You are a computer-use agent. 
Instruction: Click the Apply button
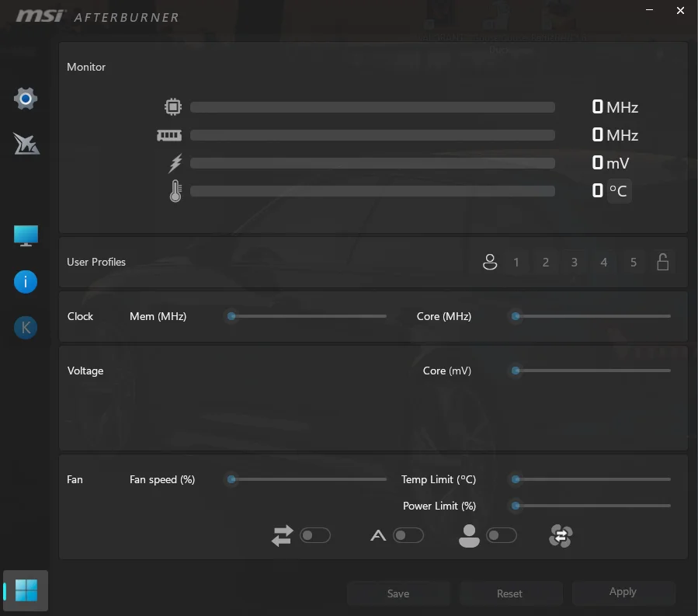[x=623, y=592]
